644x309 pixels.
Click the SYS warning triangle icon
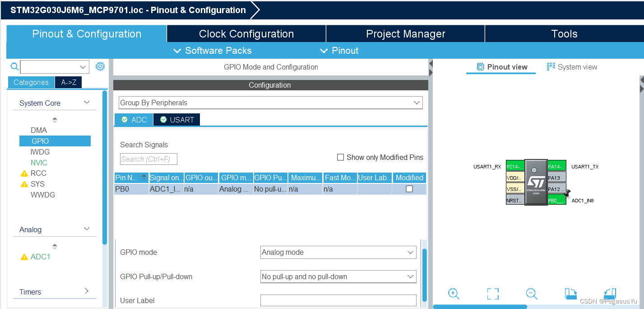(24, 184)
